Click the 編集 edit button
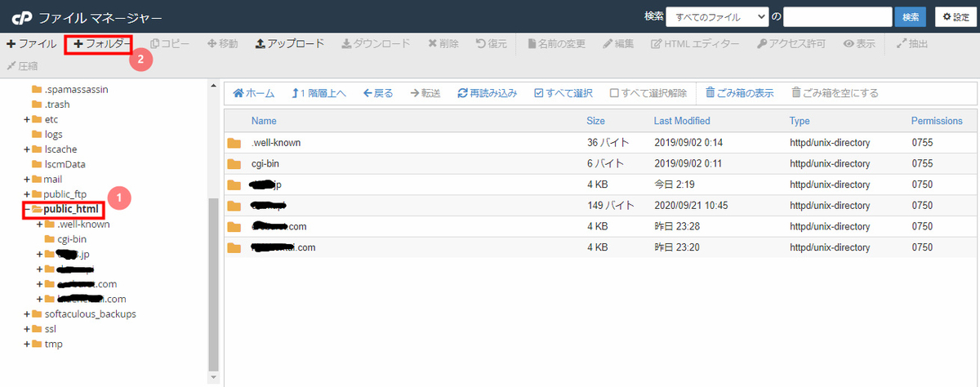Screen dimensions: 980x387 click(x=618, y=43)
